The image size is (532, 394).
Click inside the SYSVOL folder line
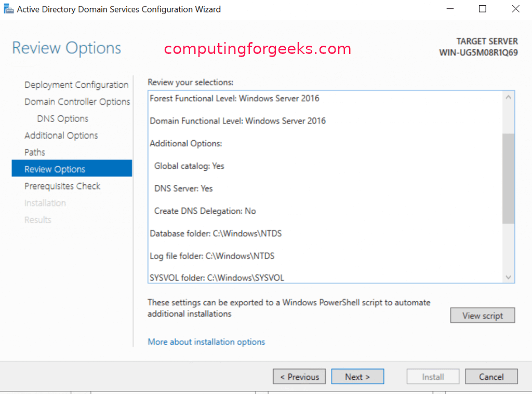217,278
